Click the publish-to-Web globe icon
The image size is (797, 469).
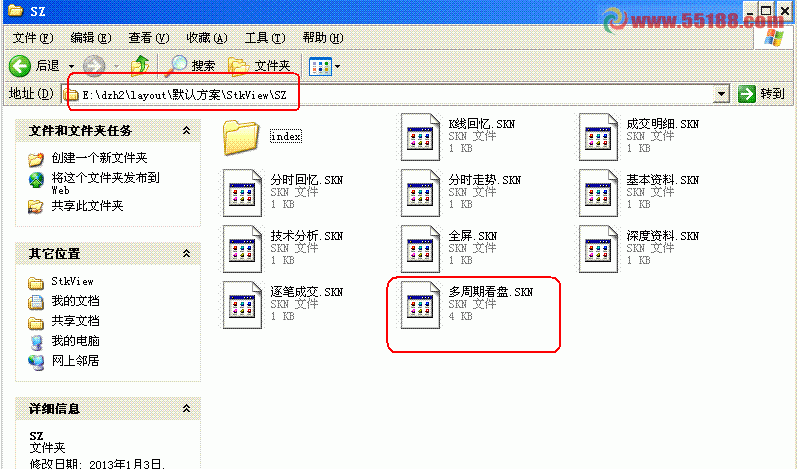(x=36, y=180)
